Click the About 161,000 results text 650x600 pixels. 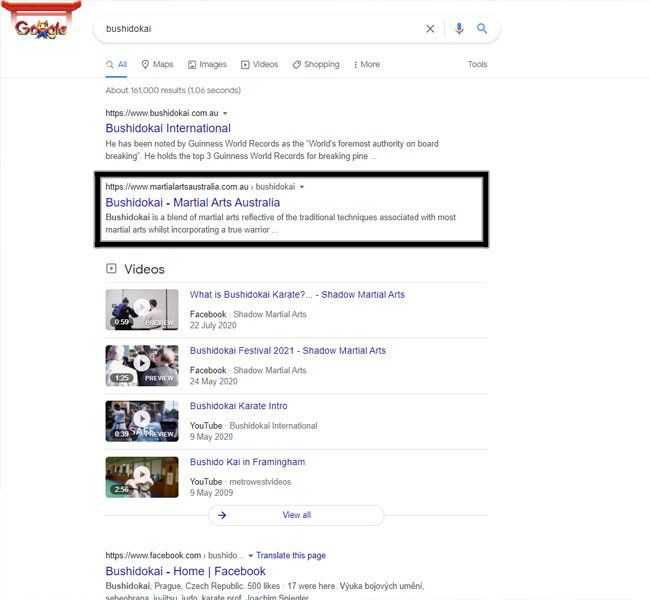173,90
